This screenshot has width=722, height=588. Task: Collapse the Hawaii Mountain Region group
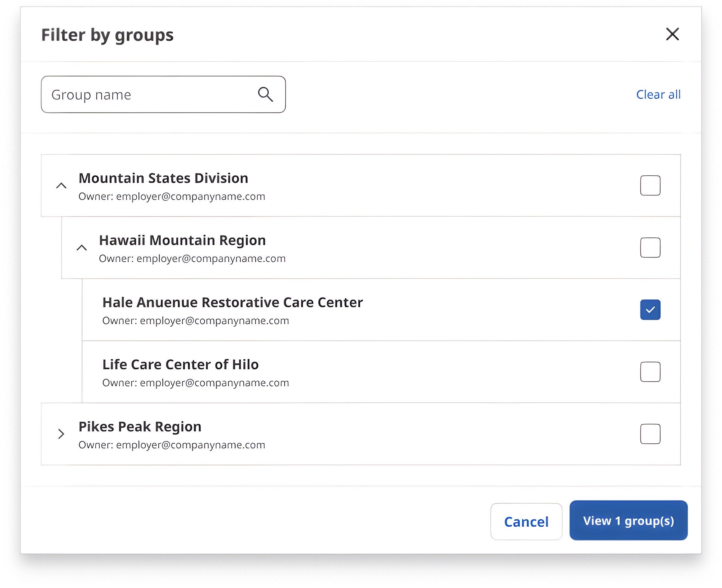tap(82, 248)
